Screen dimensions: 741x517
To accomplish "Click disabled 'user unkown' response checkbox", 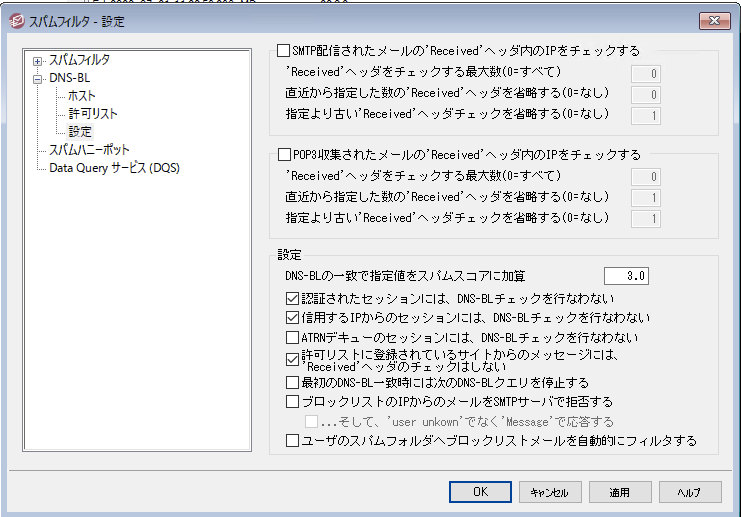I will tap(311, 422).
